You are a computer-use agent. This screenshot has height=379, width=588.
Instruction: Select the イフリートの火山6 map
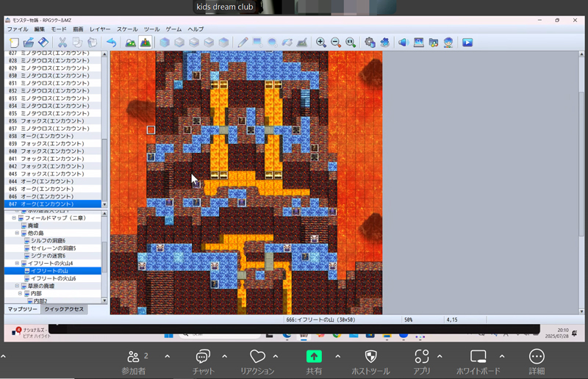(53, 278)
